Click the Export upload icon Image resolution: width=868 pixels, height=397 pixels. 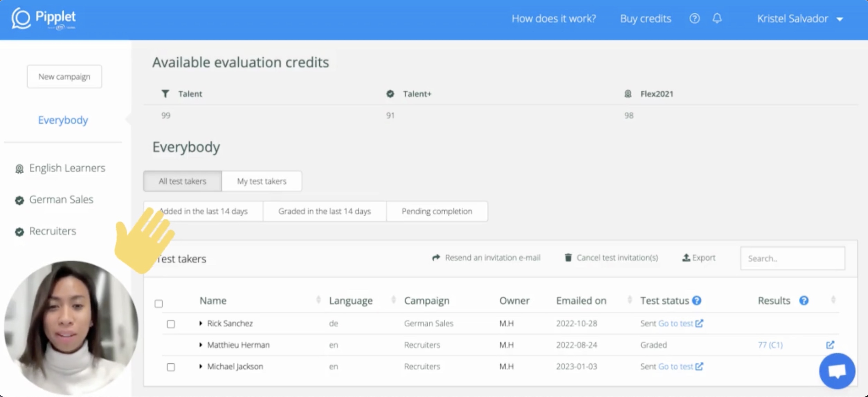686,258
